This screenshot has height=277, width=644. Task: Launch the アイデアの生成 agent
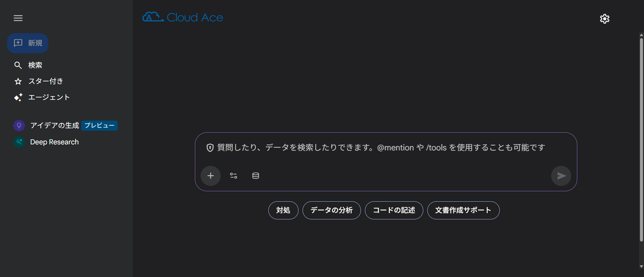click(54, 125)
